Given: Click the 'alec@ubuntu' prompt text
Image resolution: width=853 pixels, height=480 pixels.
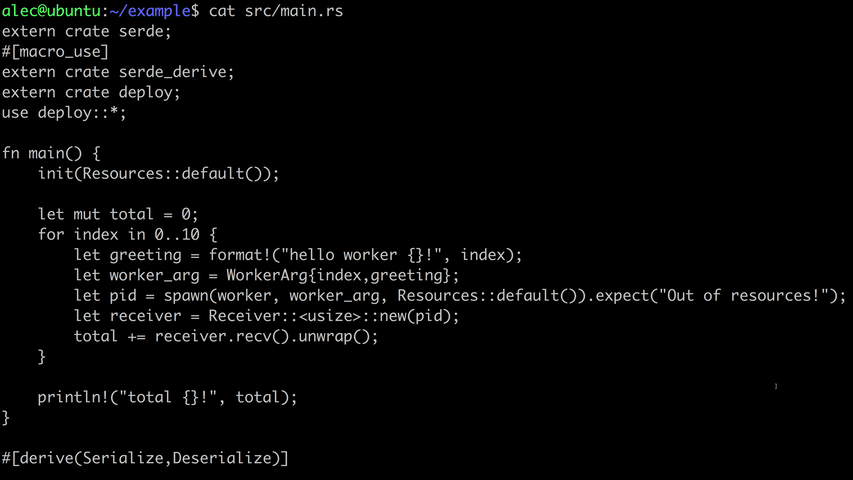Looking at the screenshot, I should point(51,11).
